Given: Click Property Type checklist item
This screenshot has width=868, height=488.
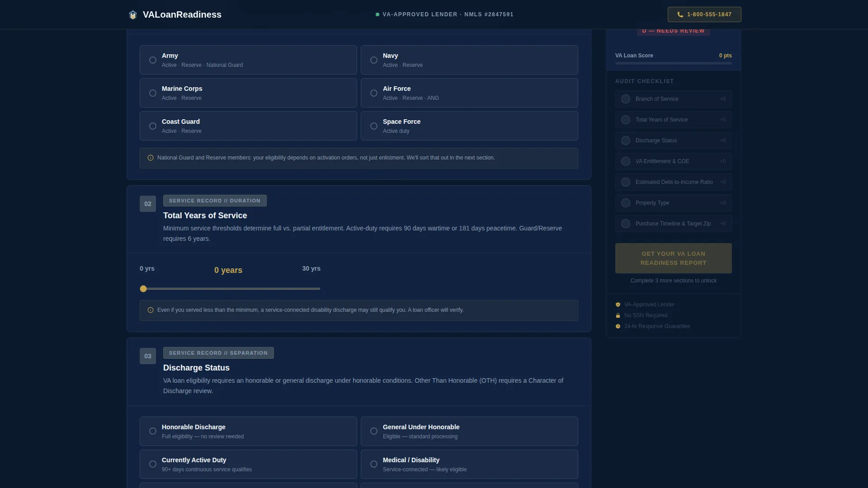Looking at the screenshot, I should pos(673,203).
